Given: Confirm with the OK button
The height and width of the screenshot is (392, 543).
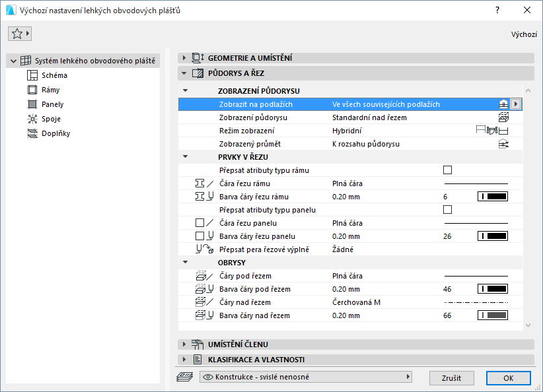Looking at the screenshot, I should click(509, 378).
